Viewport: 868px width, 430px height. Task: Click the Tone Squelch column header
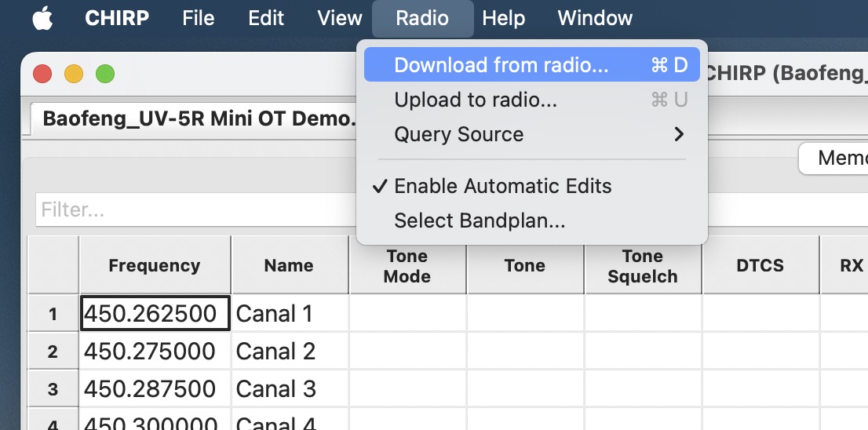tap(642, 265)
